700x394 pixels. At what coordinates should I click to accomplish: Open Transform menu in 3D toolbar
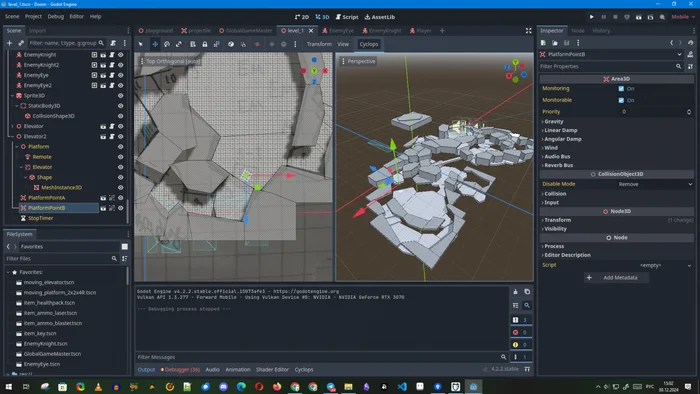pyautogui.click(x=319, y=44)
